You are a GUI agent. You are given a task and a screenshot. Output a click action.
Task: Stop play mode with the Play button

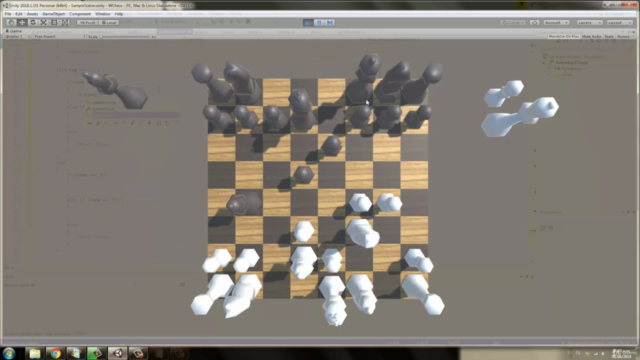(308, 22)
